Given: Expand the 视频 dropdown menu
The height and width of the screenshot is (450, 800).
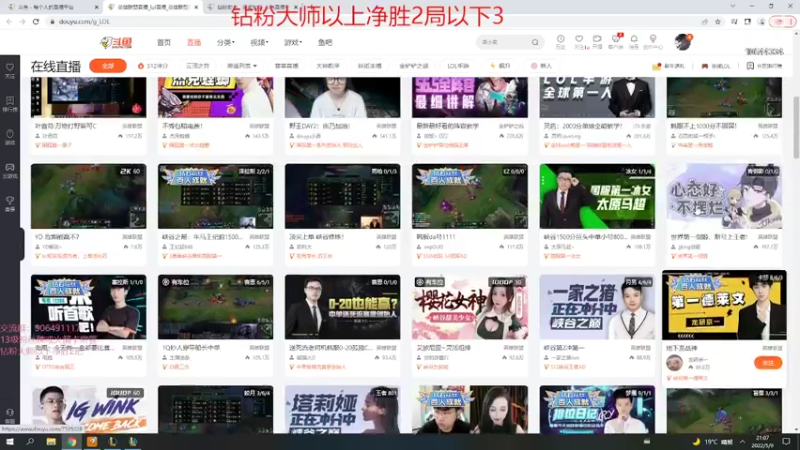Looking at the screenshot, I should click(x=259, y=42).
